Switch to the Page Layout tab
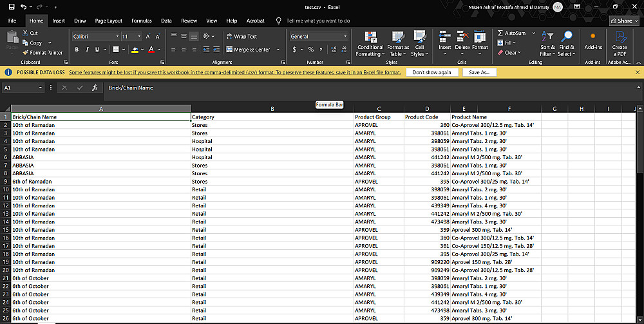 [108, 21]
